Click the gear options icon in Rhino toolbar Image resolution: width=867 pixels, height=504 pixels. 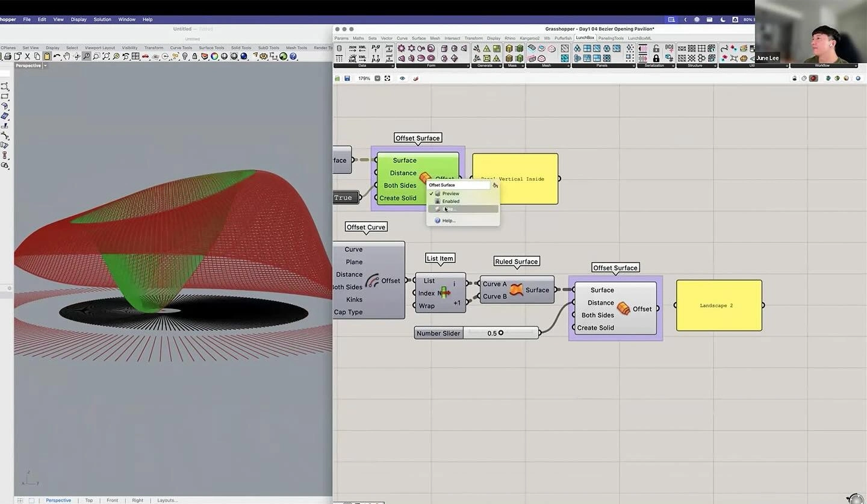point(263,57)
